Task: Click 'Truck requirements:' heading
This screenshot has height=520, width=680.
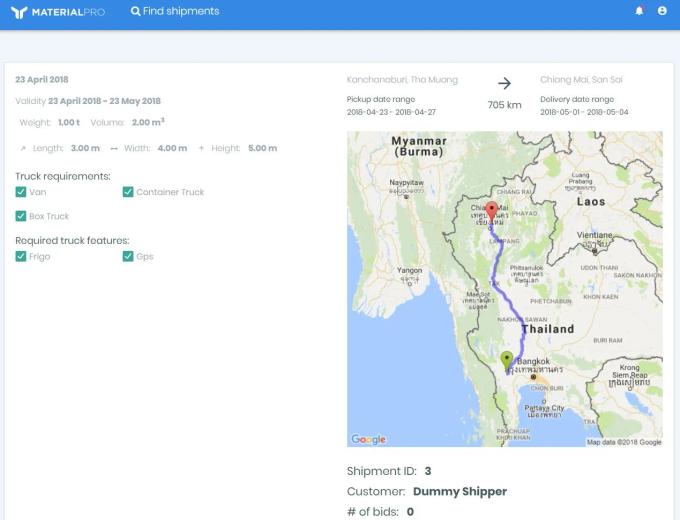Action: pyautogui.click(x=63, y=176)
